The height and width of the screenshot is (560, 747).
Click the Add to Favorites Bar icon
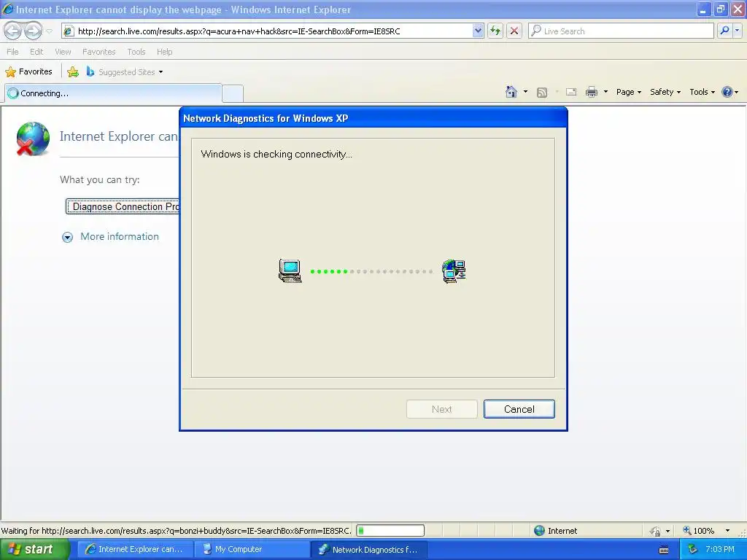point(73,72)
